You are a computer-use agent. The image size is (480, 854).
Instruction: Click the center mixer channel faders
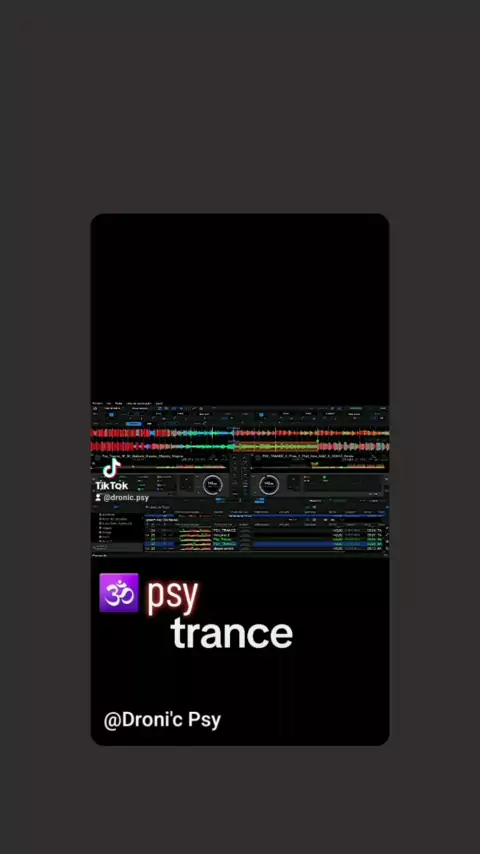[x=240, y=479]
